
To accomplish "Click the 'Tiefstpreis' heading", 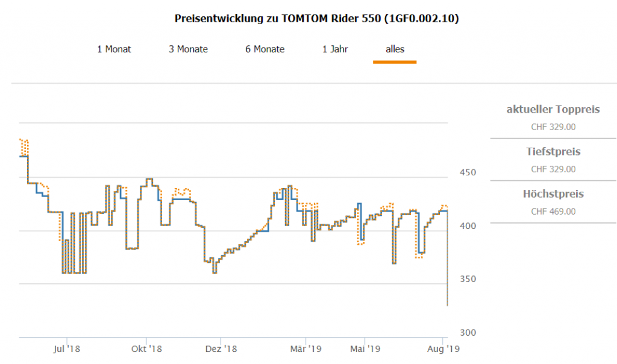I will click(553, 151).
